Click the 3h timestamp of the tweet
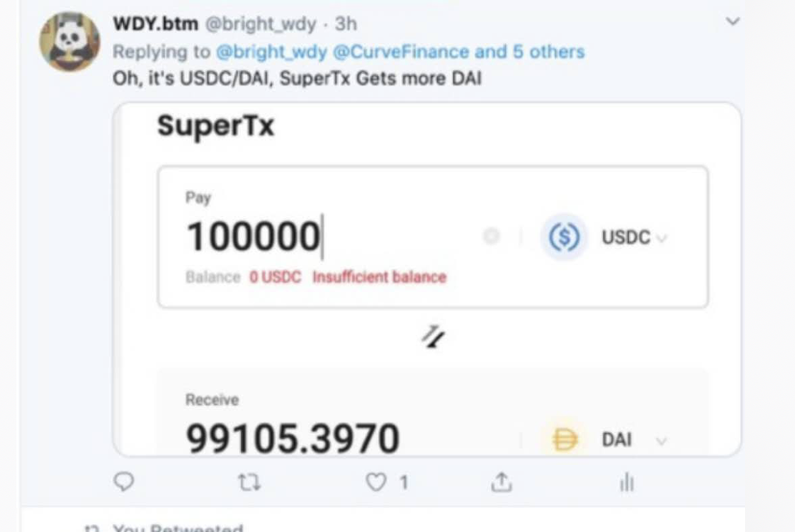The height and width of the screenshot is (532, 795). pos(346,22)
